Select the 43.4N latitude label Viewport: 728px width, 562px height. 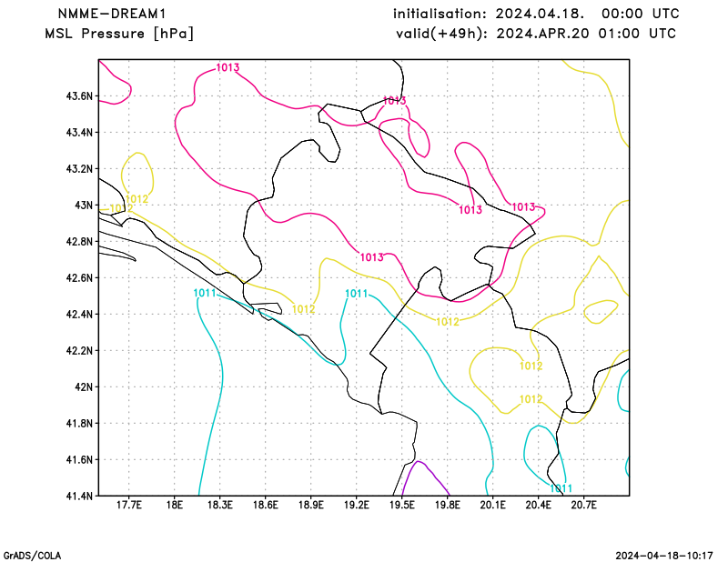(79, 133)
